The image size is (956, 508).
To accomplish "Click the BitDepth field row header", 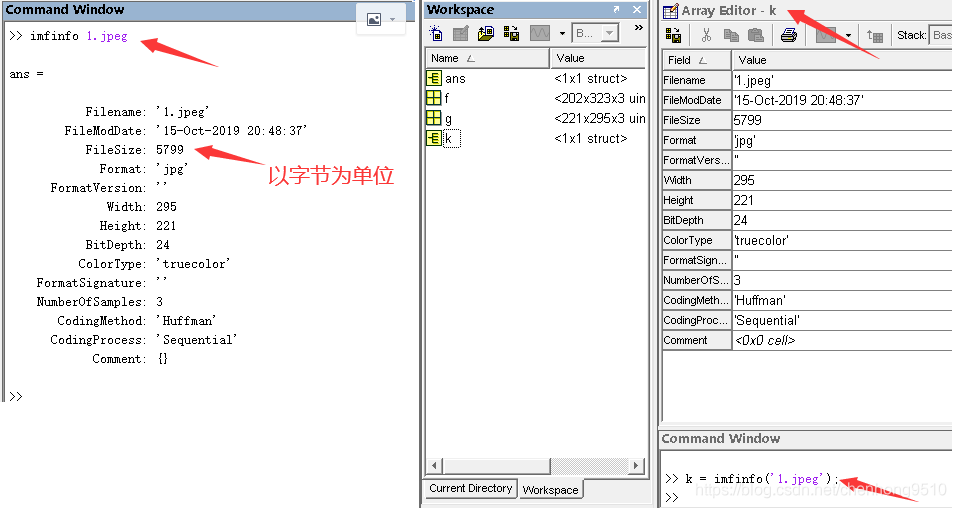I will (696, 220).
